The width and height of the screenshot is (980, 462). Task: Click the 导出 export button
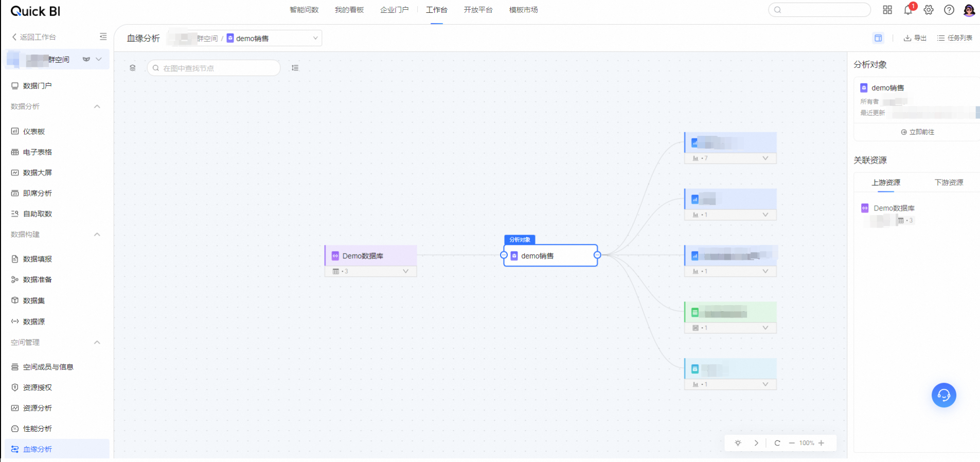[x=915, y=38]
